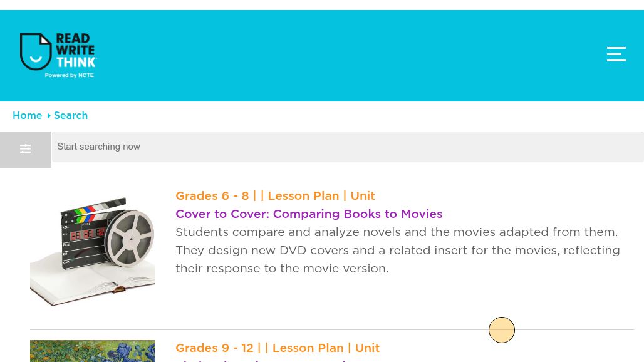
Task: Click Lesson Plan in the Grades 6 - 8 result
Action: click(303, 196)
